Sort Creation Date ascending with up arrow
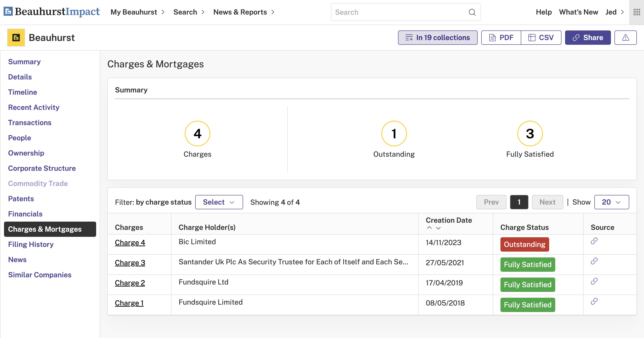Screen dimensions: 644x338 pyautogui.click(x=429, y=228)
